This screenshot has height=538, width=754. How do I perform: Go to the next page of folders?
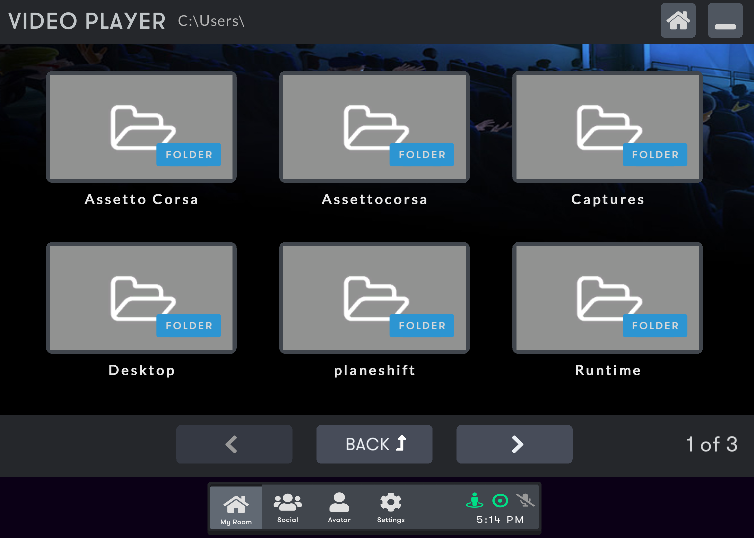(x=515, y=444)
